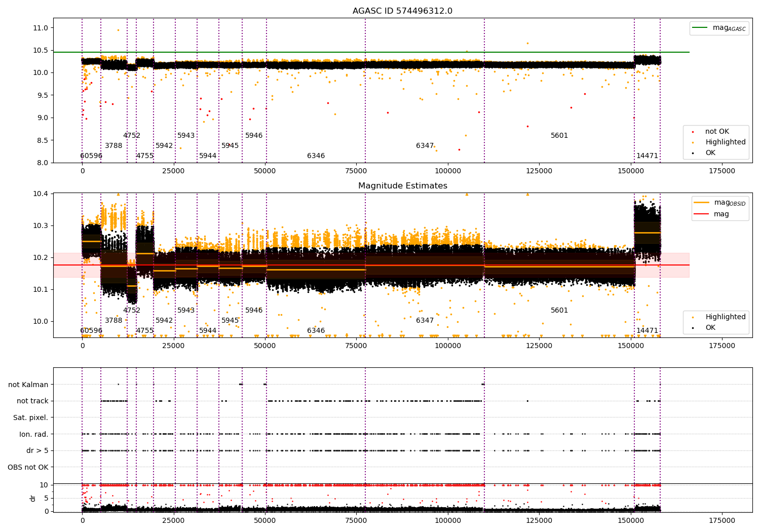Click obsid label '5944' in top plot

pos(208,156)
